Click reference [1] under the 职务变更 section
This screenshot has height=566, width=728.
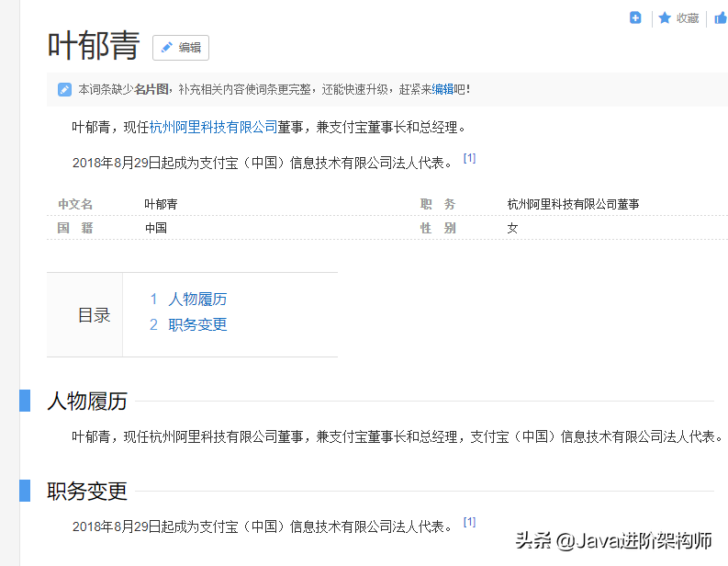[469, 522]
